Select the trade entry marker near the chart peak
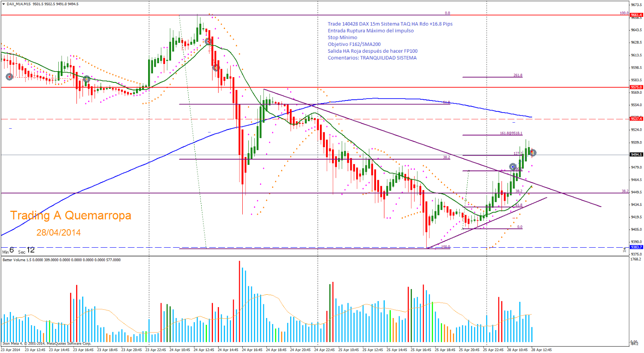644x353 pixels. coord(208,41)
